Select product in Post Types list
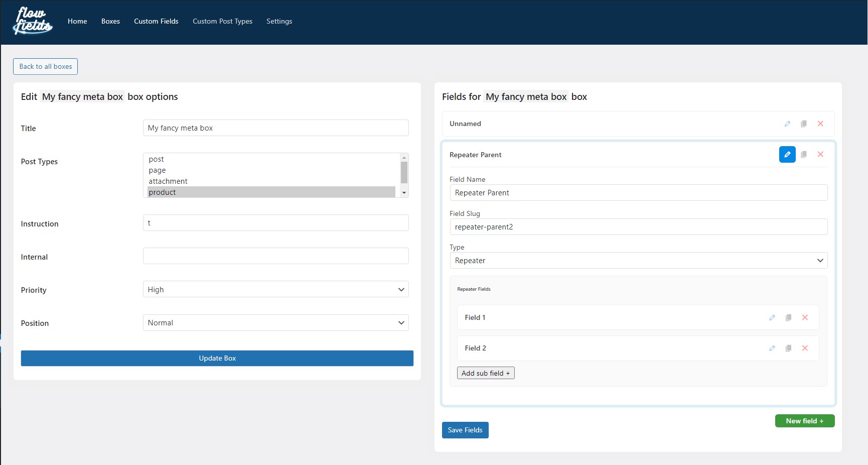Viewport: 868px width, 465px height. click(271, 192)
